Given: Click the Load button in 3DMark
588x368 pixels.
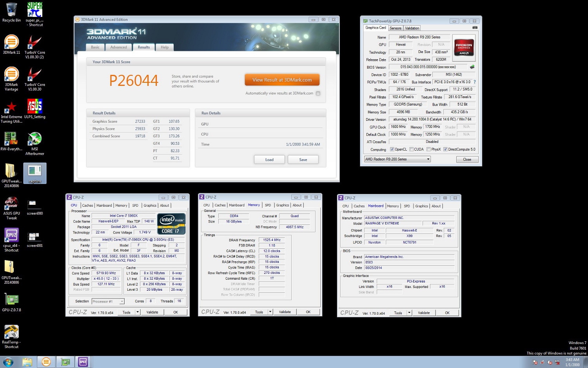Looking at the screenshot, I should click(269, 160).
